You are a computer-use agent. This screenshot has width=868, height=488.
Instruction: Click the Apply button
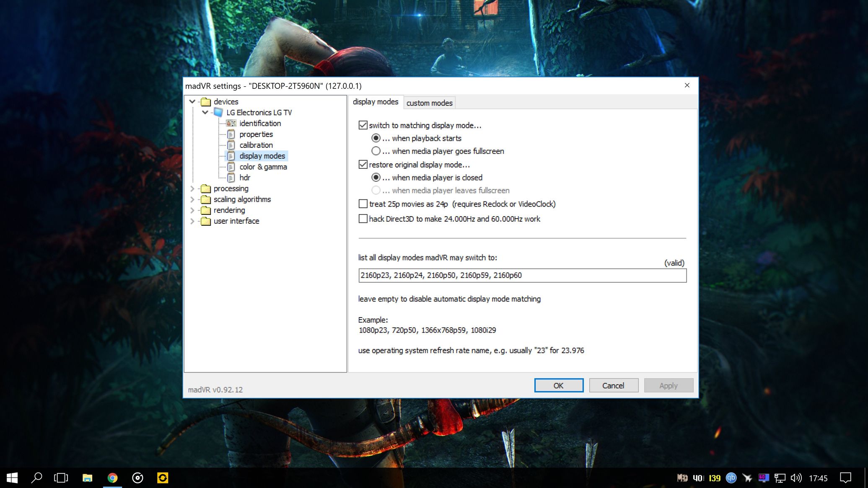point(668,385)
